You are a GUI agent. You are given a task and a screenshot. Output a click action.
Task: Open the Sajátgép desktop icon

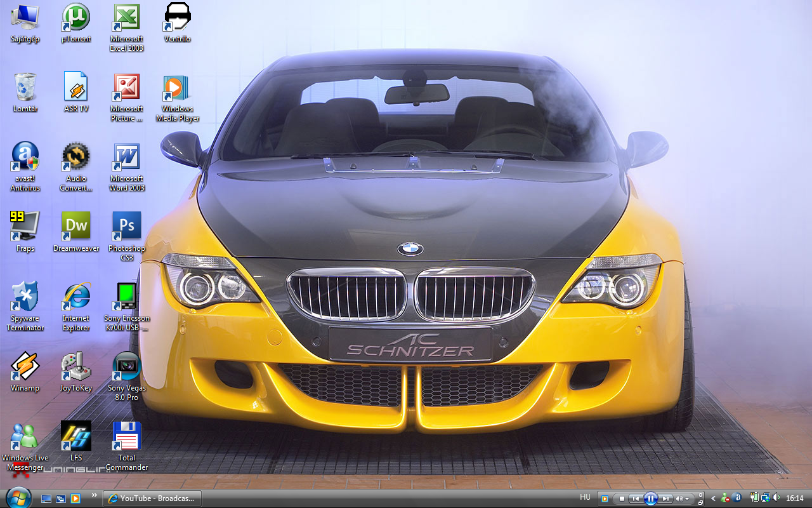tap(25, 23)
